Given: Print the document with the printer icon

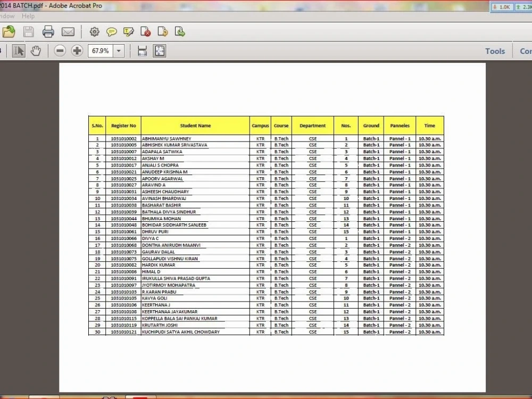Looking at the screenshot, I should [x=48, y=32].
